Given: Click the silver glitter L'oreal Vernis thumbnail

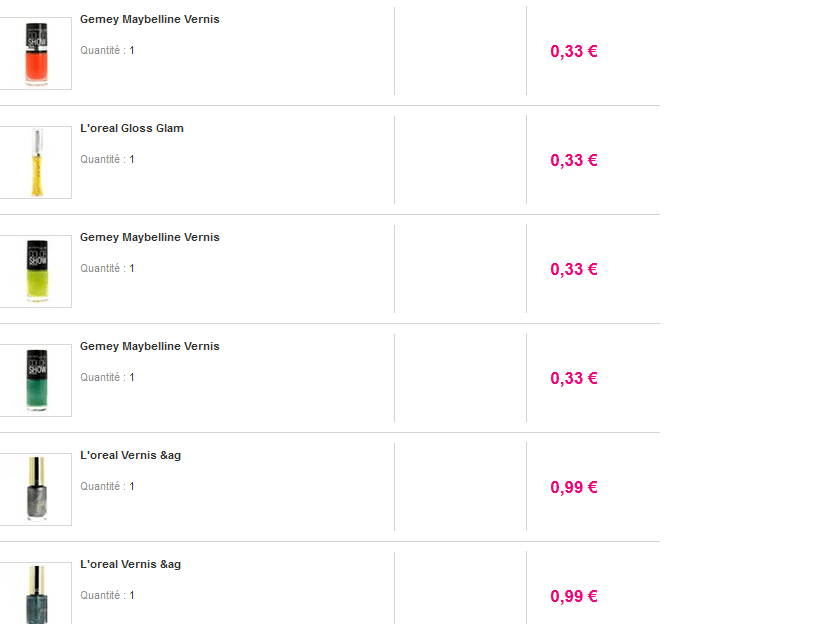Looking at the screenshot, I should point(36,489).
